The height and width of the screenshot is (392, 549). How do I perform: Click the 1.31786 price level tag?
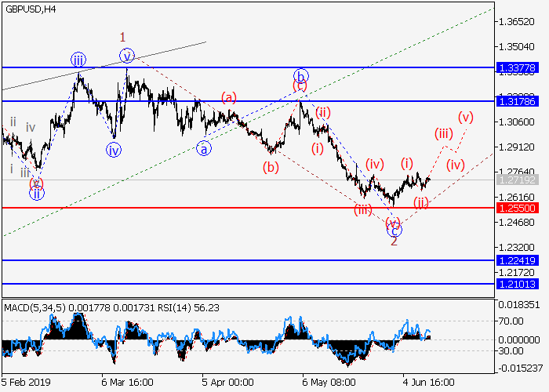tap(516, 101)
